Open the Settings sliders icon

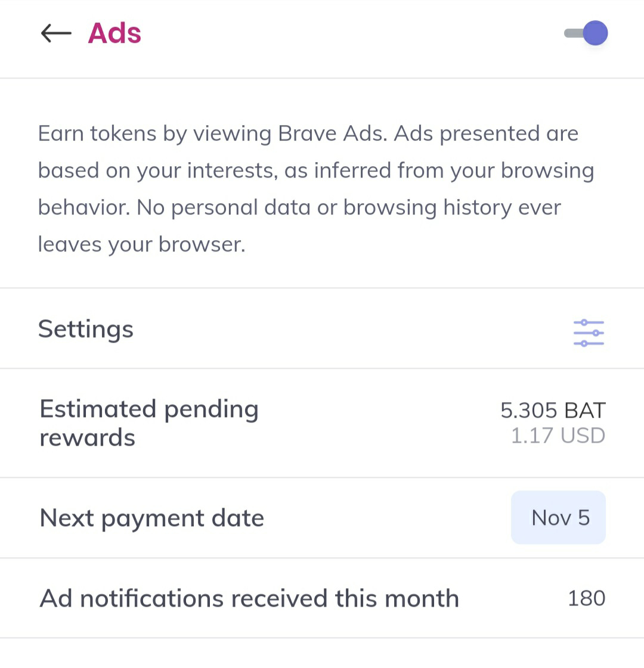589,333
